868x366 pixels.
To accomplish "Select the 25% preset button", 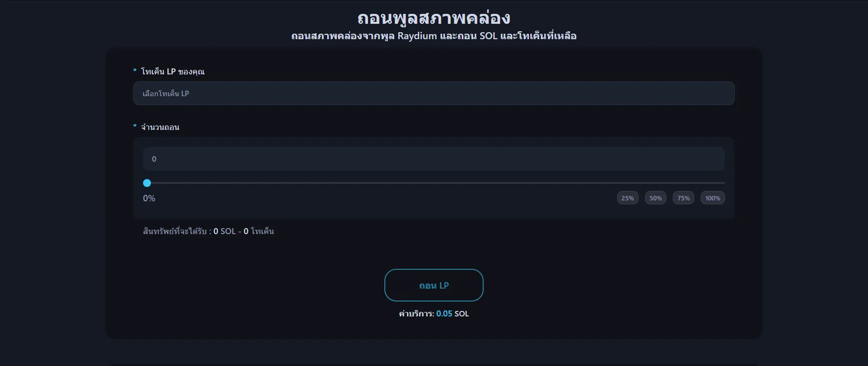I will point(628,198).
